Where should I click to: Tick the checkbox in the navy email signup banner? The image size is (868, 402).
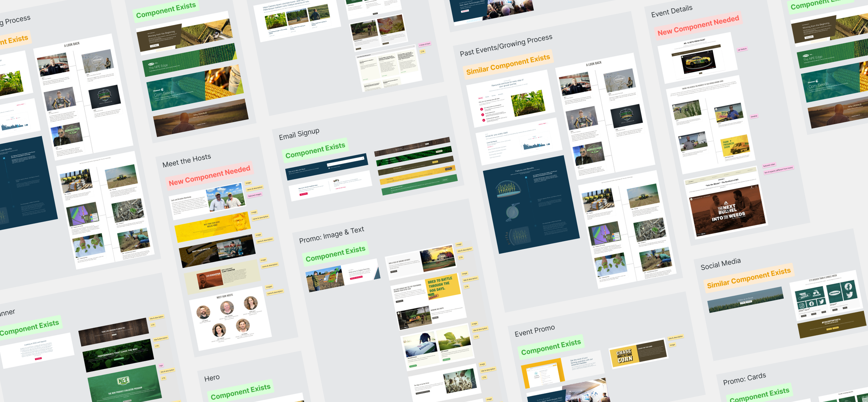click(x=329, y=168)
